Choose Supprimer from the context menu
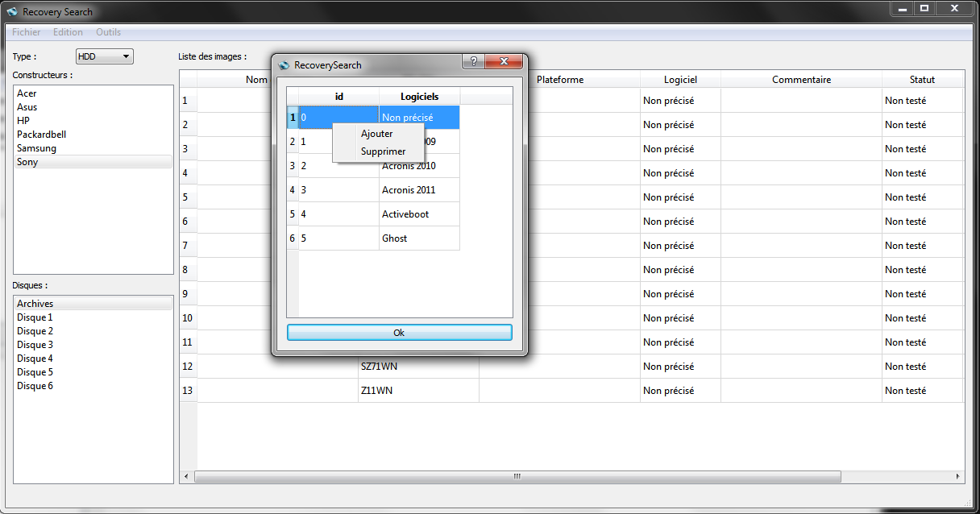 (x=383, y=151)
